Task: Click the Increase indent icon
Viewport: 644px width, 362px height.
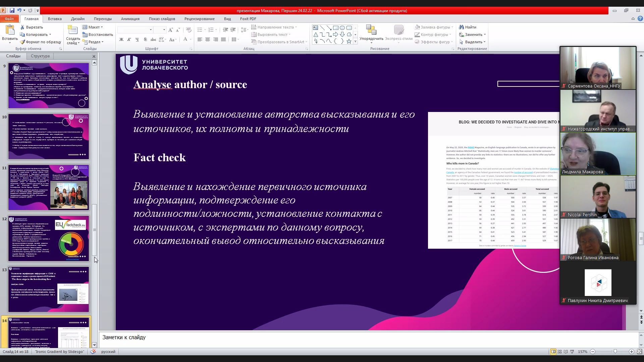Action: coord(233,30)
